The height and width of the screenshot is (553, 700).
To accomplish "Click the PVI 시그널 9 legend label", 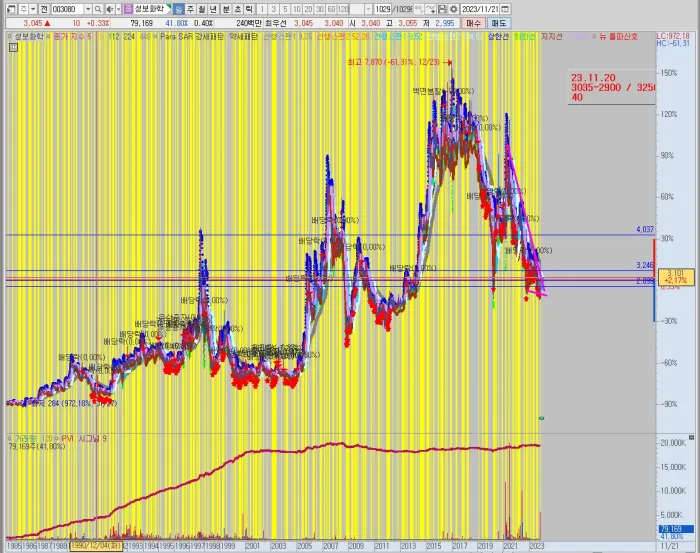I will (84, 439).
